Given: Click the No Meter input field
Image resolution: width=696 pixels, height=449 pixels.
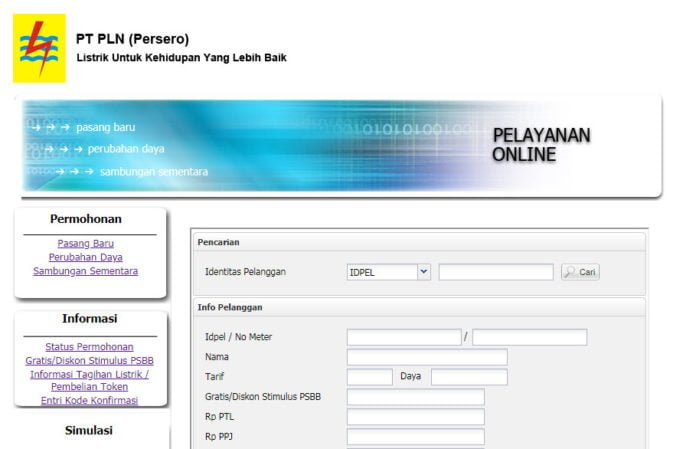Looking at the screenshot, I should pyautogui.click(x=529, y=337).
